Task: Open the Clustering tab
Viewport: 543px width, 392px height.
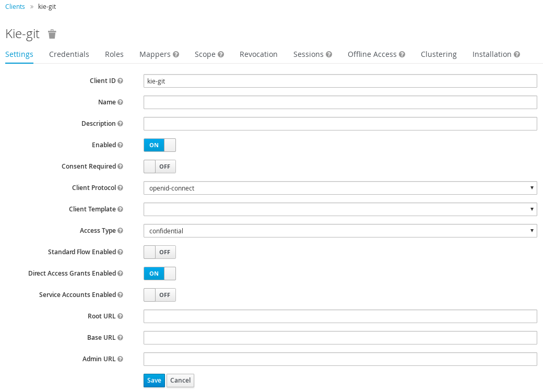Action: pos(439,54)
